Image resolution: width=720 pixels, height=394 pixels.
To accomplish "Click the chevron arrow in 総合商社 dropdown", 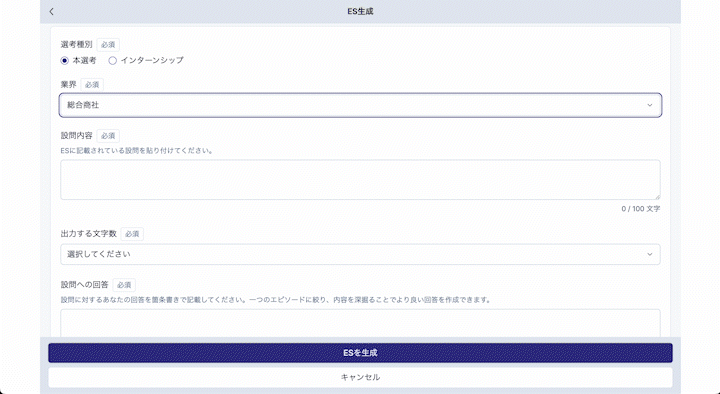I will (x=650, y=105).
